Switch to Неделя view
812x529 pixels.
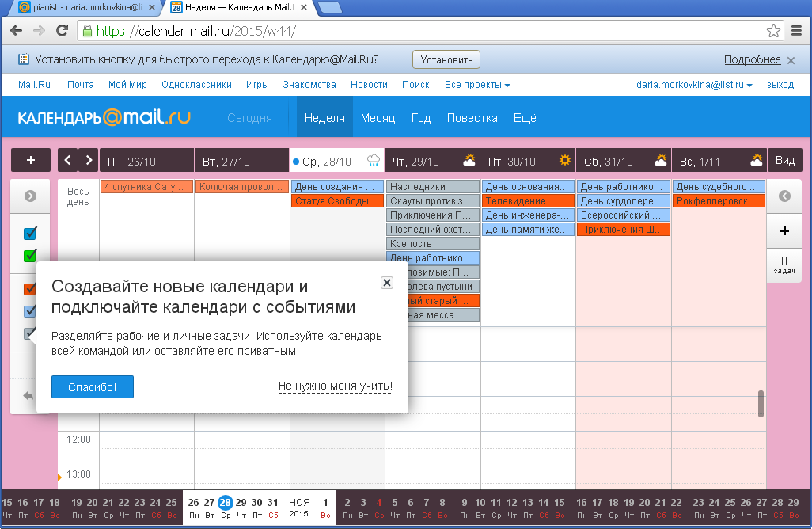click(x=324, y=118)
